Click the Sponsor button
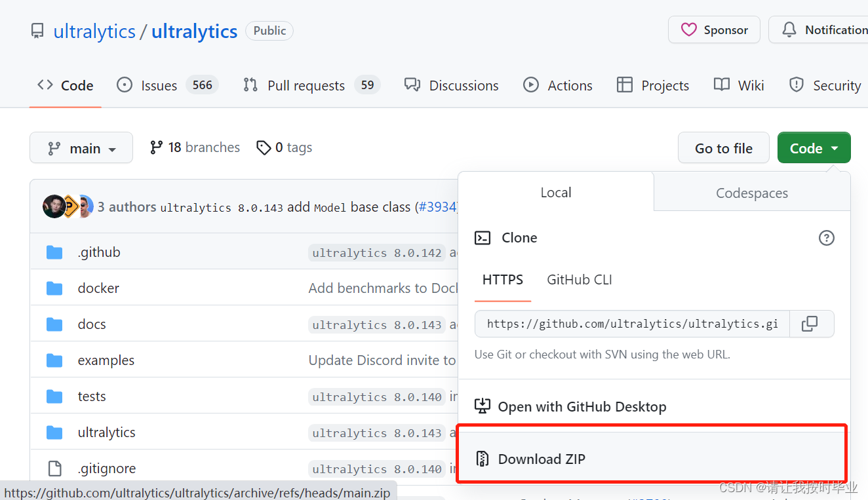 [714, 29]
